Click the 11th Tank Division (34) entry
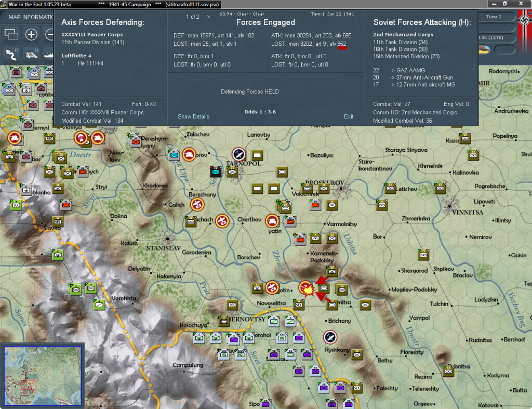This screenshot has height=409, width=532. (x=401, y=42)
